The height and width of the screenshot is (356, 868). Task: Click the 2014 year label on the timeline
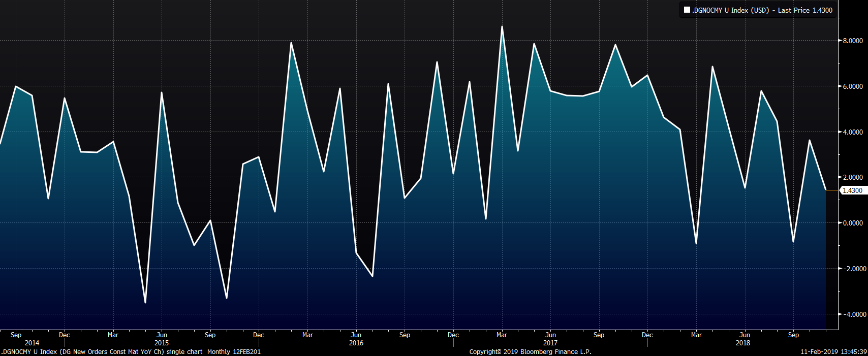tap(32, 343)
